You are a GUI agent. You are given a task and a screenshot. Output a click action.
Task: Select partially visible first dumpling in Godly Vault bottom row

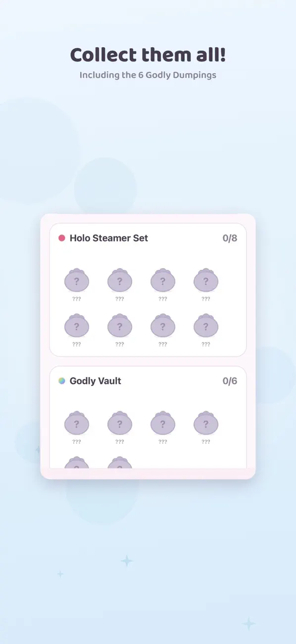[77, 463]
